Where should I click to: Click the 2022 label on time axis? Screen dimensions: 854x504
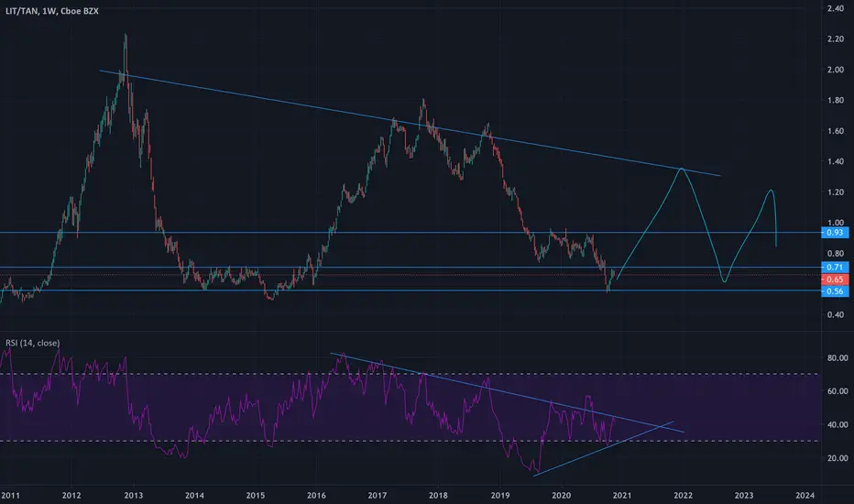point(683,495)
